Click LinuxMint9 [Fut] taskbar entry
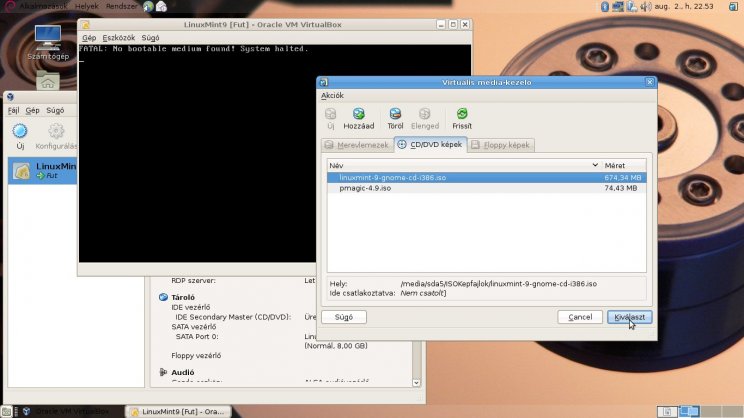Viewport: 744px width, 418px height. [x=178, y=411]
